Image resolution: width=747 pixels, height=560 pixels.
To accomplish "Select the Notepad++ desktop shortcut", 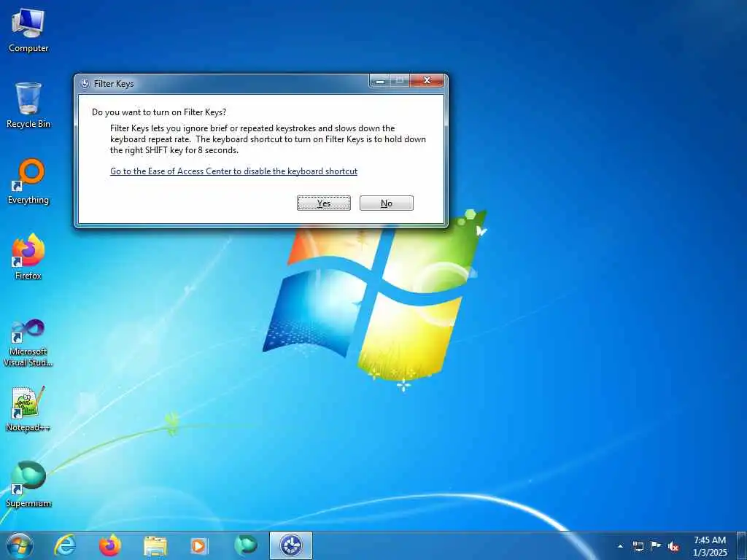I will coord(28,409).
